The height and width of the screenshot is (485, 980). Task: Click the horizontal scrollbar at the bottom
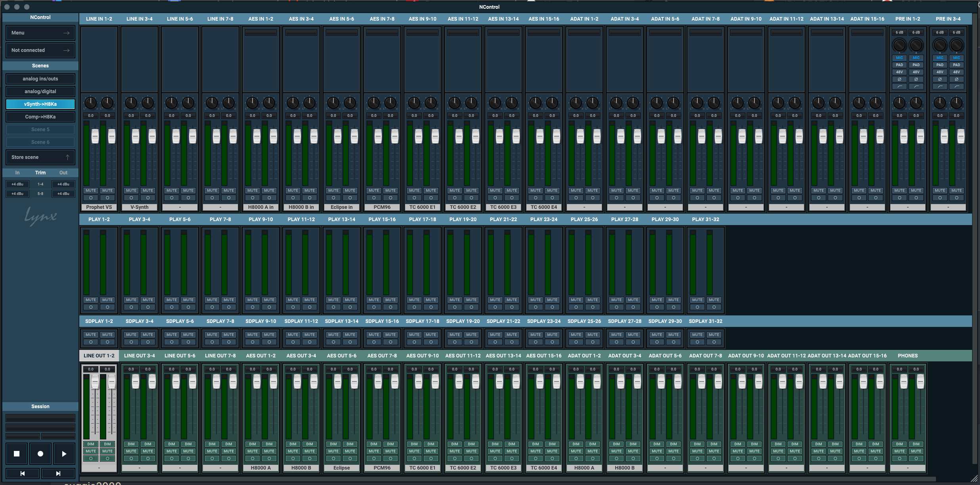point(507,479)
